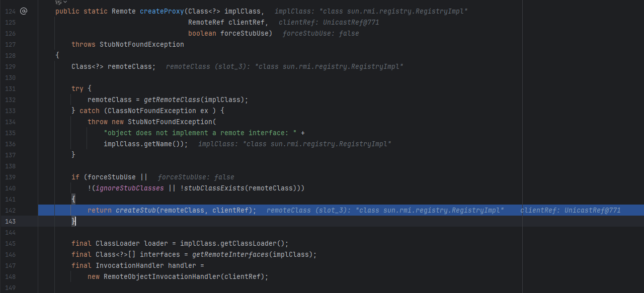Click the remoteClass (slot_3) hint on line 129
Image resolution: width=644 pixels, height=293 pixels.
click(284, 66)
